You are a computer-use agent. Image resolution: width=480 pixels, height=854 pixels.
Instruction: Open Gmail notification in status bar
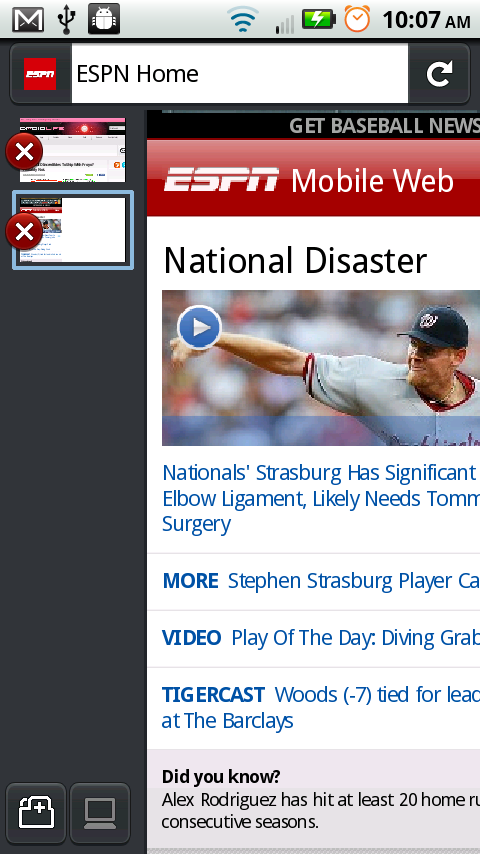click(x=28, y=20)
